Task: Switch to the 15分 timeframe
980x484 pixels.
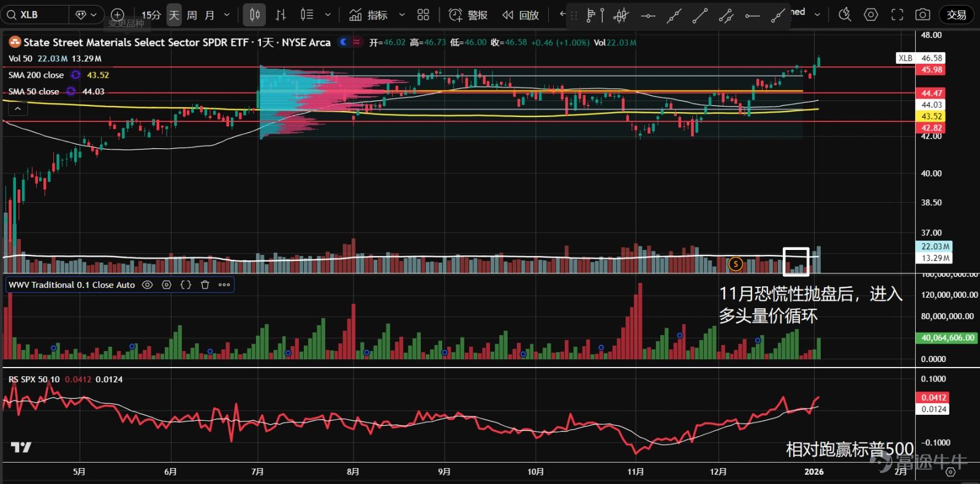Action: [151, 15]
